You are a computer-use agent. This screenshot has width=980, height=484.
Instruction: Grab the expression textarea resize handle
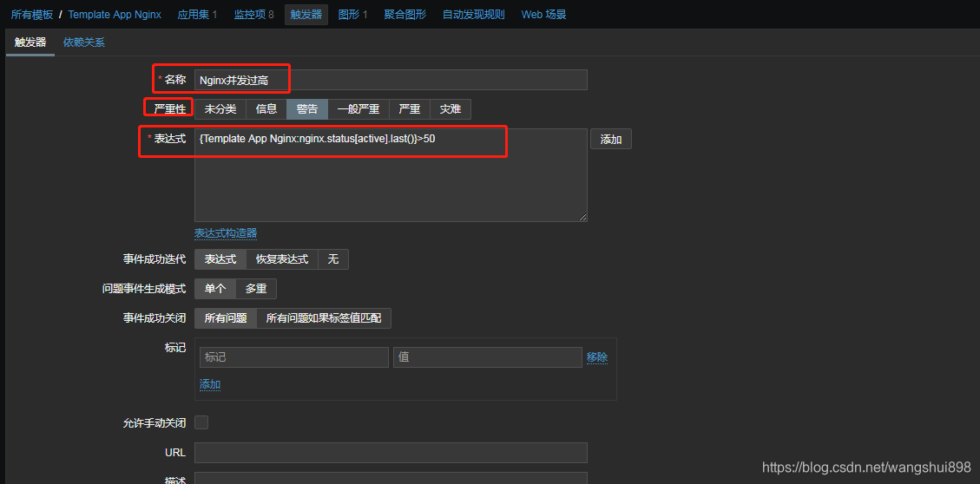[x=582, y=217]
